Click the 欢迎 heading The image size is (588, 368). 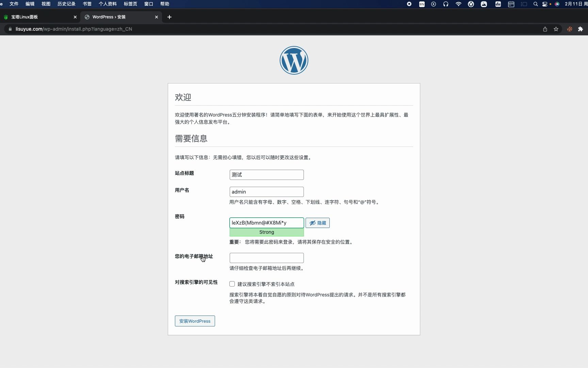183,97
